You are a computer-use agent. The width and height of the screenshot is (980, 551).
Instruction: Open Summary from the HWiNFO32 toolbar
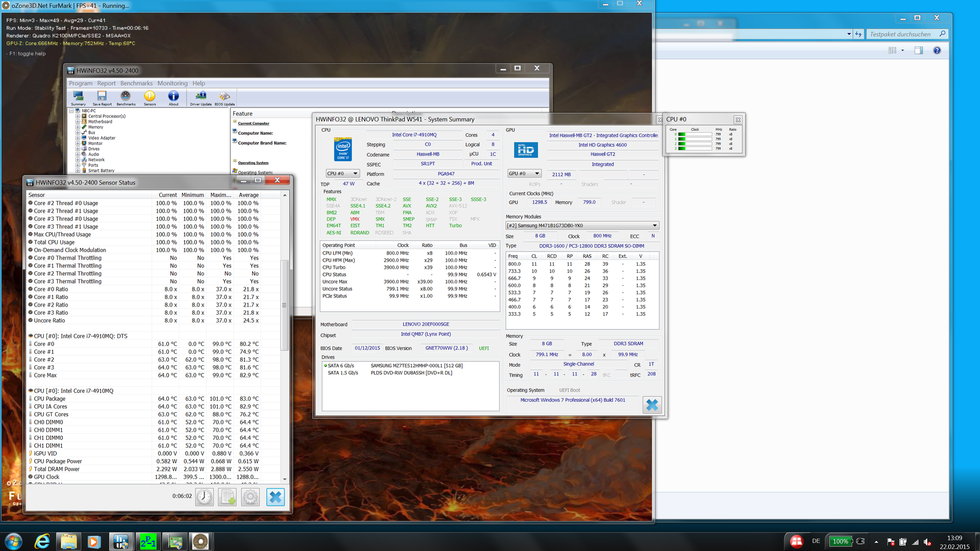coord(78,97)
